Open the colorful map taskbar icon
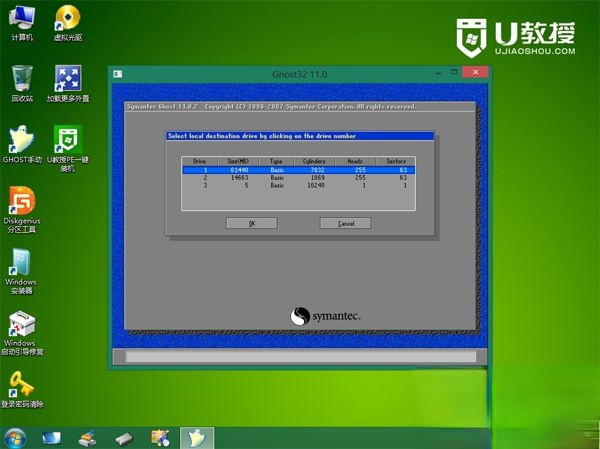Screen dimensions: 600x449 (x=160, y=438)
